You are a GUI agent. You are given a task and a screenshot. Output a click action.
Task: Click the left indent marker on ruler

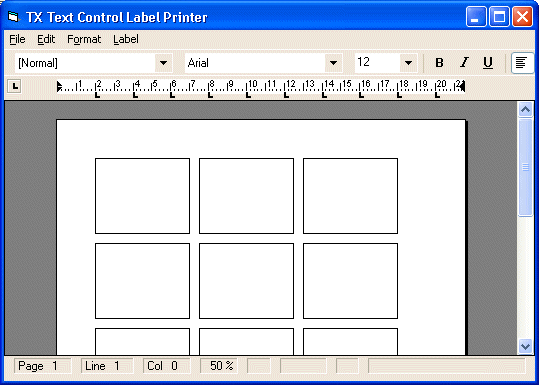pyautogui.click(x=59, y=87)
